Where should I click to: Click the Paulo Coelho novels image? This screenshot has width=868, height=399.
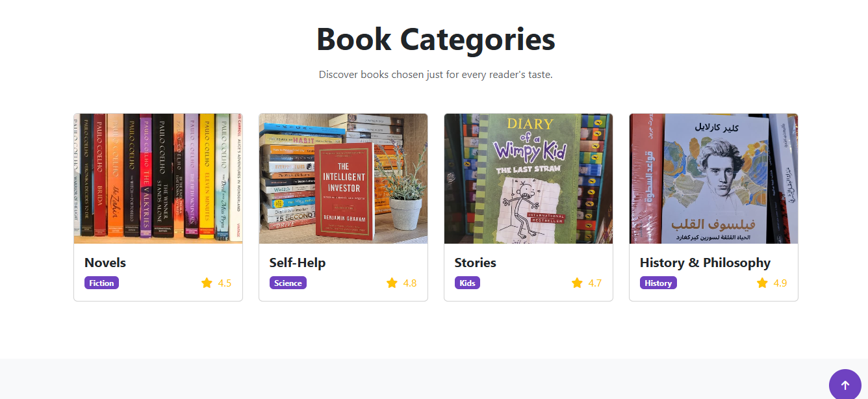[x=158, y=179]
